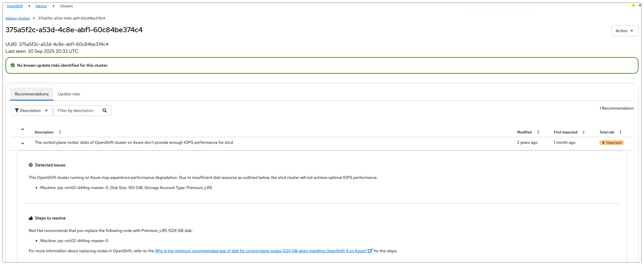644x265 pixels.
Task: Sort by First impacted column icon
Action: coord(584,132)
